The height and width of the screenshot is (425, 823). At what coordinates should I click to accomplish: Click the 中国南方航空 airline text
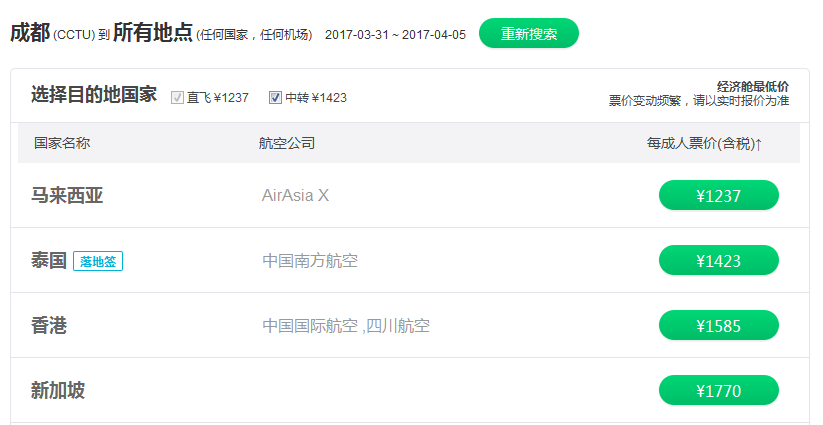[x=310, y=261]
